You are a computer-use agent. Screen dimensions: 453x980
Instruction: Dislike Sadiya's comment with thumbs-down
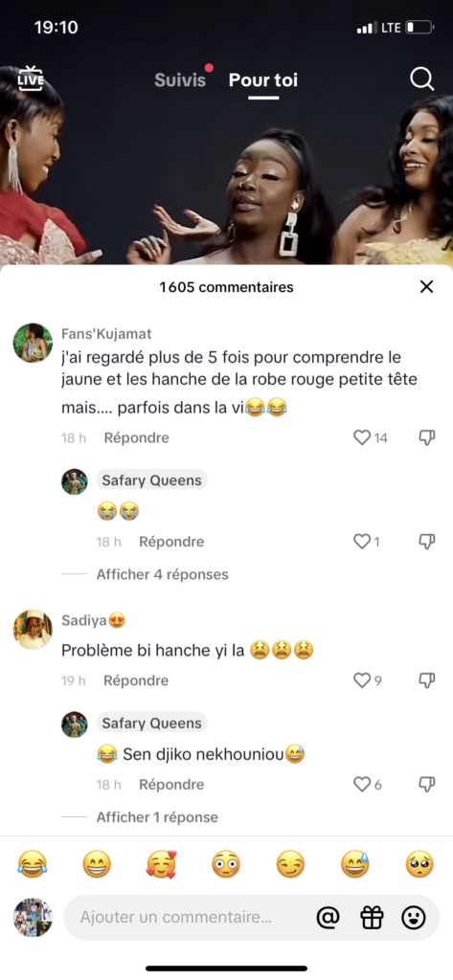coord(427,680)
